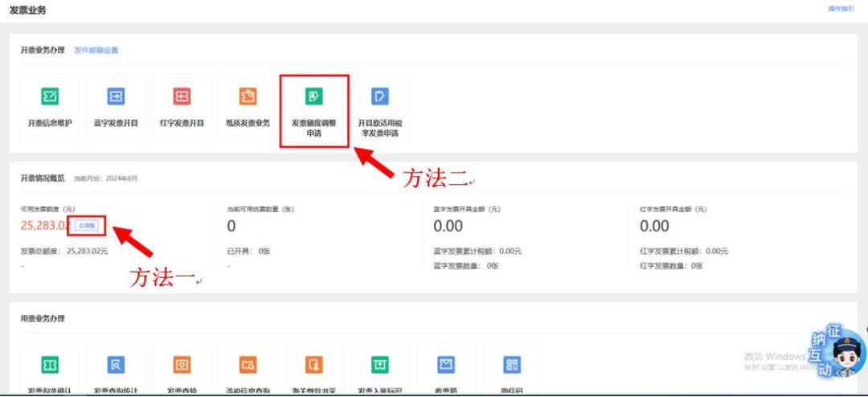Click 去调整 button beside available quota
The image size is (868, 397).
point(87,225)
